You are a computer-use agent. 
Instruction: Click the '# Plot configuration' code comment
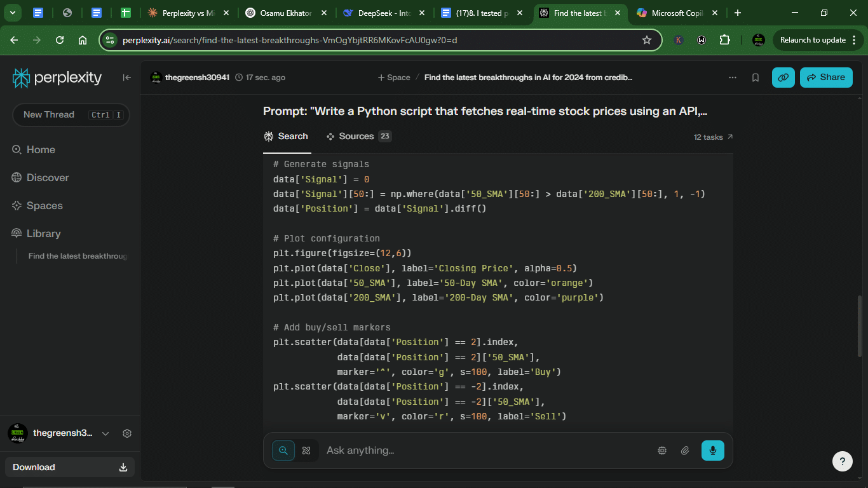327,238
